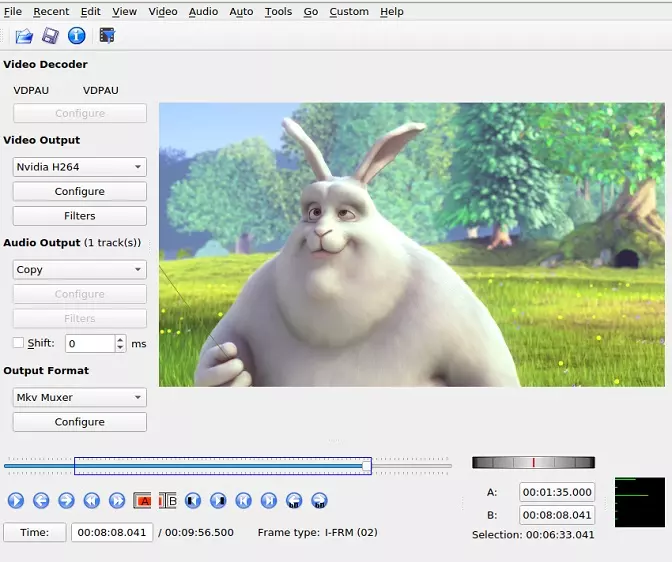The image size is (672, 562).
Task: Play the video with the Play button
Action: pyautogui.click(x=16, y=501)
